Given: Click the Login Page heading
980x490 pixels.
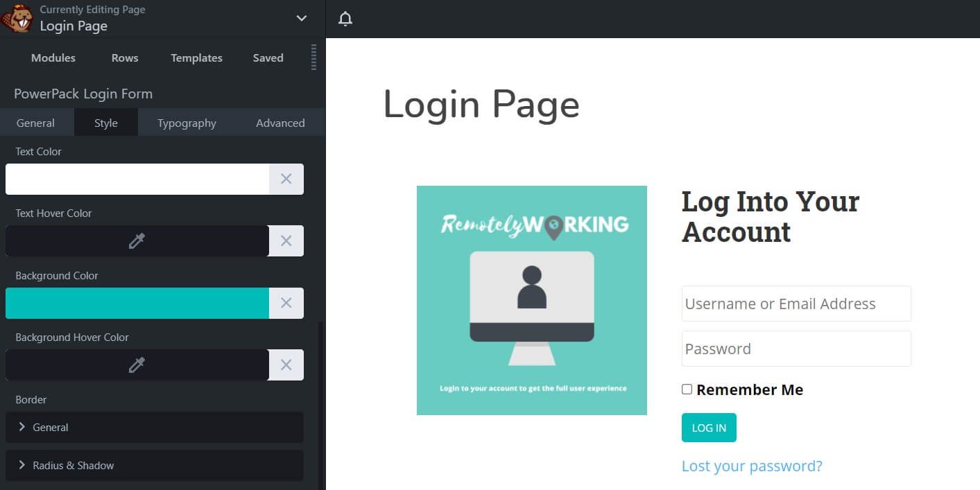Looking at the screenshot, I should pyautogui.click(x=481, y=105).
